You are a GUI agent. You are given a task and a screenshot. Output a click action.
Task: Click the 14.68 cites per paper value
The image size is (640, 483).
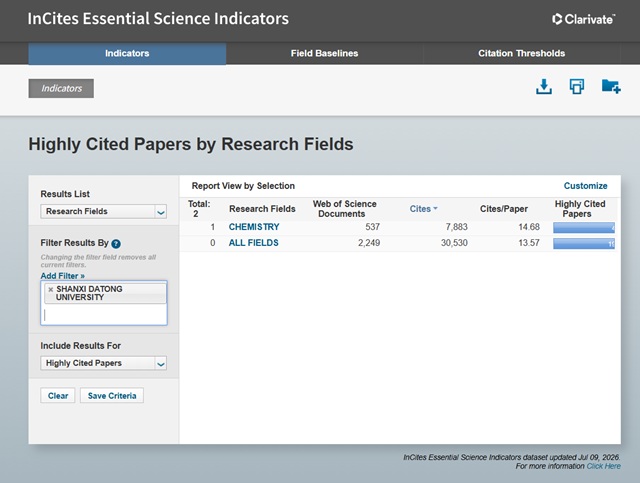point(529,227)
